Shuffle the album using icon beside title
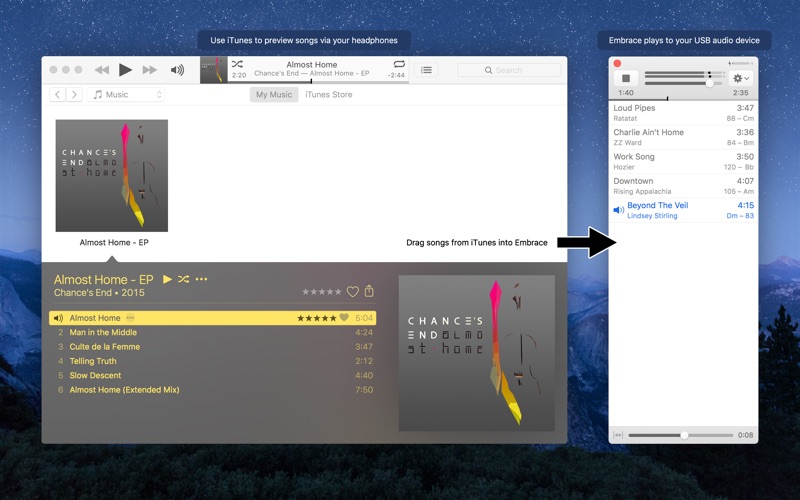 point(184,279)
